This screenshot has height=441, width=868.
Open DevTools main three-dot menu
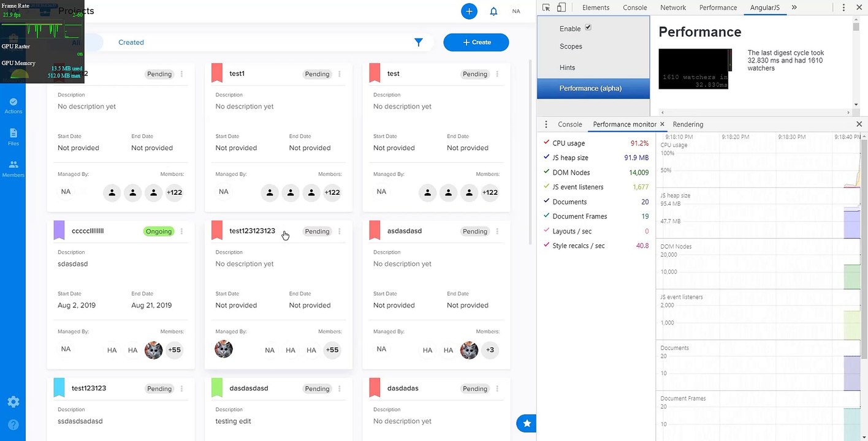coord(845,7)
